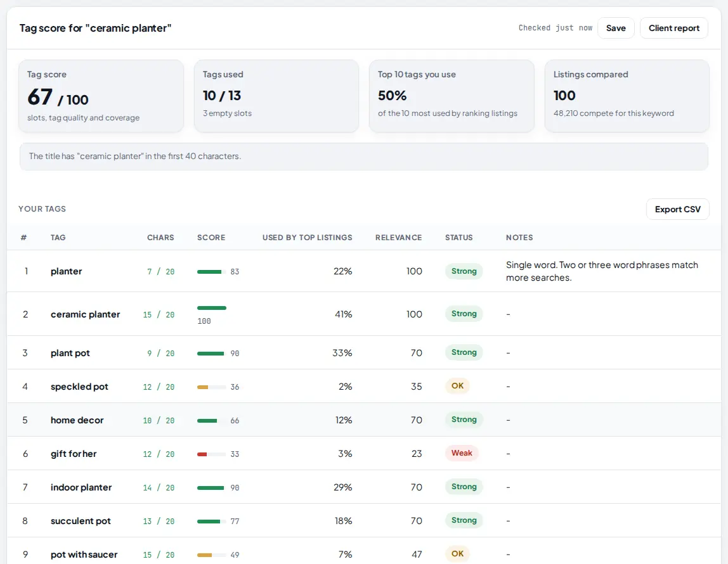This screenshot has width=728, height=564.
Task: Click the Listings compared card
Action: tap(627, 96)
